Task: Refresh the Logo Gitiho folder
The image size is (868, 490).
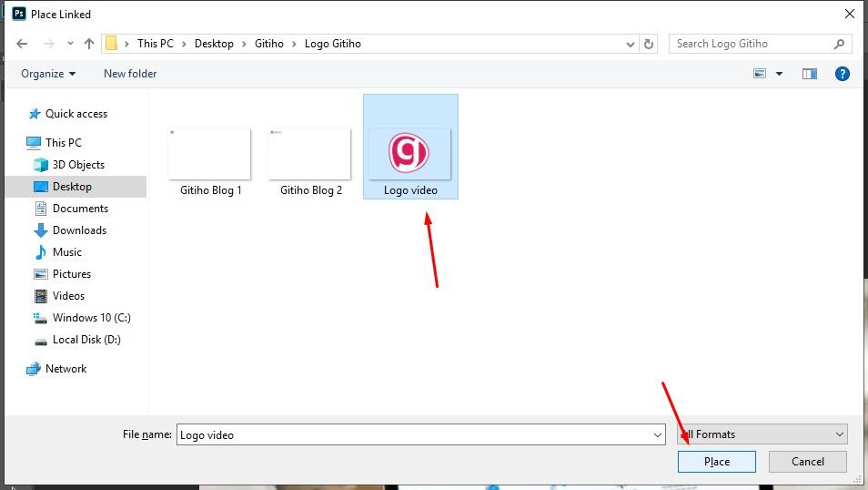Action: tap(649, 44)
